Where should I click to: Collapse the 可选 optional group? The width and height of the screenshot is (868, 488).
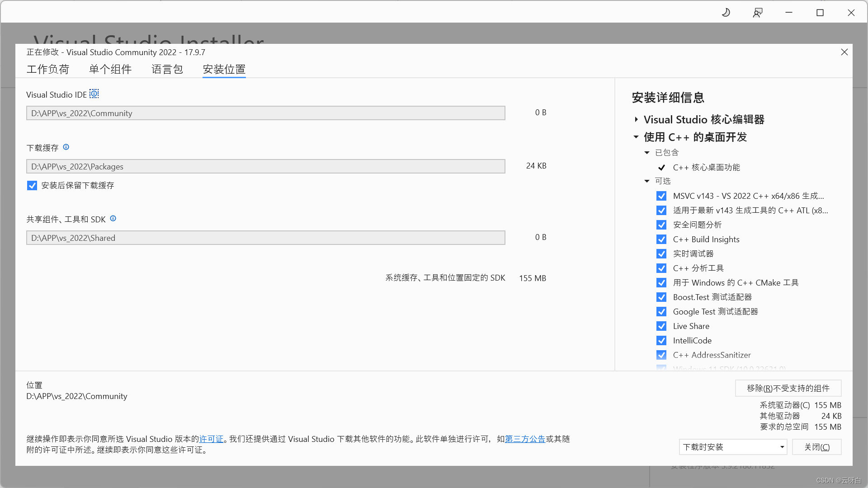point(647,181)
